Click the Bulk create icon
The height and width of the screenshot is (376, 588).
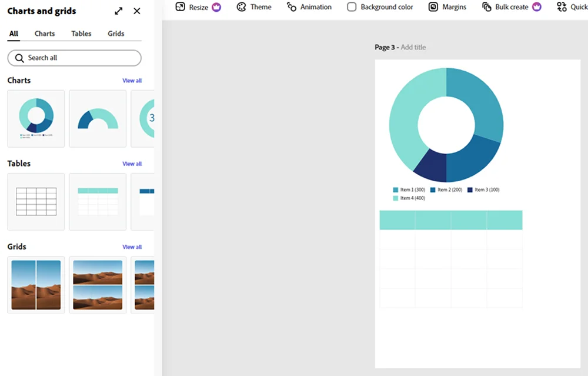tap(486, 7)
